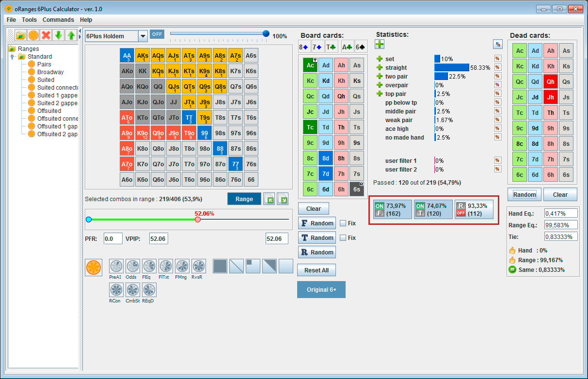This screenshot has height=379, width=588.
Task: Open the Tools menu
Action: click(29, 20)
